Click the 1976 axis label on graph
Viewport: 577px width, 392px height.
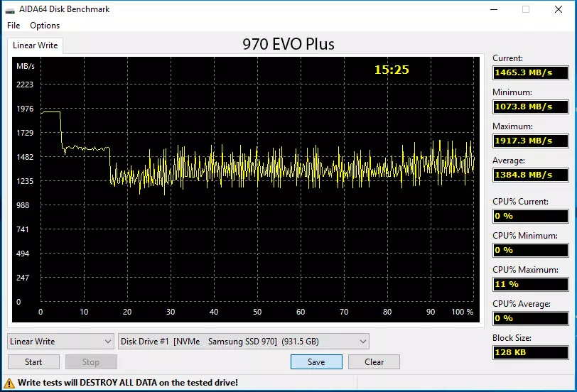point(25,109)
